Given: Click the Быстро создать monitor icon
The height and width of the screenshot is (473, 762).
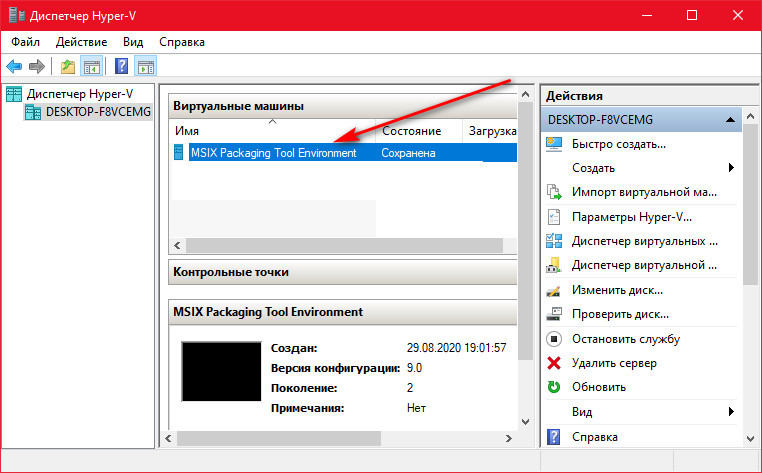Looking at the screenshot, I should pos(554,144).
